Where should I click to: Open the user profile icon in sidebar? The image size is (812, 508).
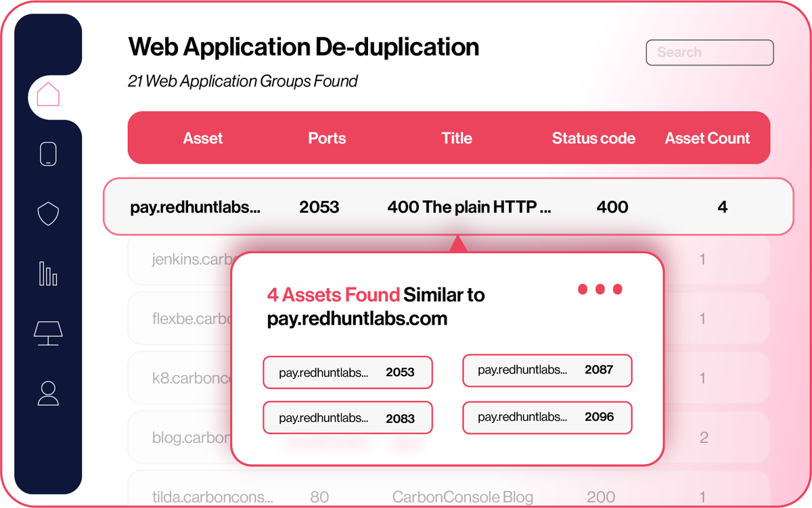[48, 393]
